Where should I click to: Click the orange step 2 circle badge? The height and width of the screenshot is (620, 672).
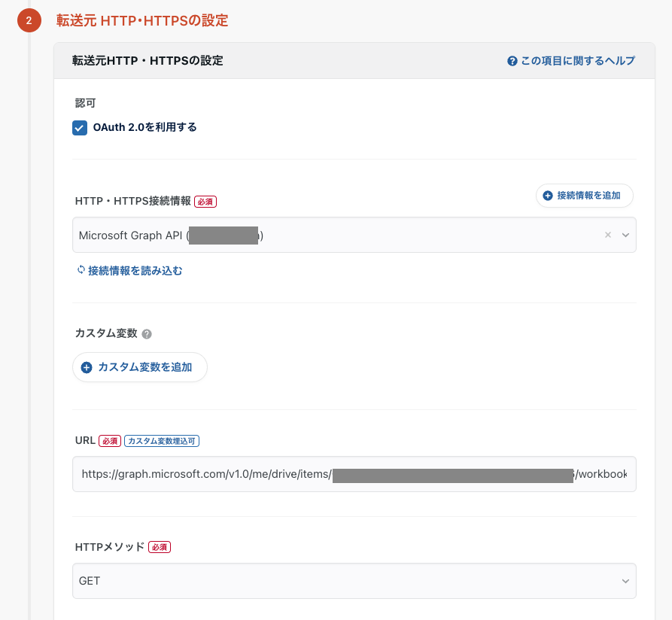pos(29,20)
